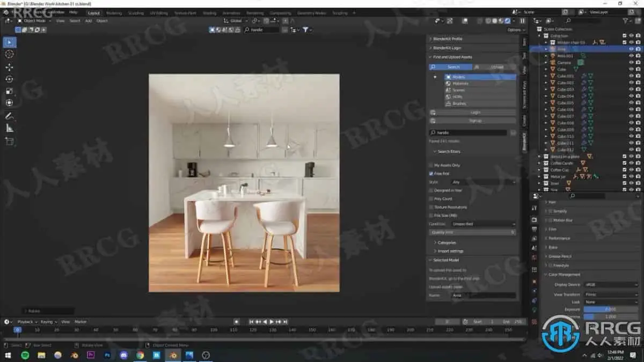
Task: Adjust the Quality limit slider in BlenderKit
Action: pyautogui.click(x=472, y=232)
